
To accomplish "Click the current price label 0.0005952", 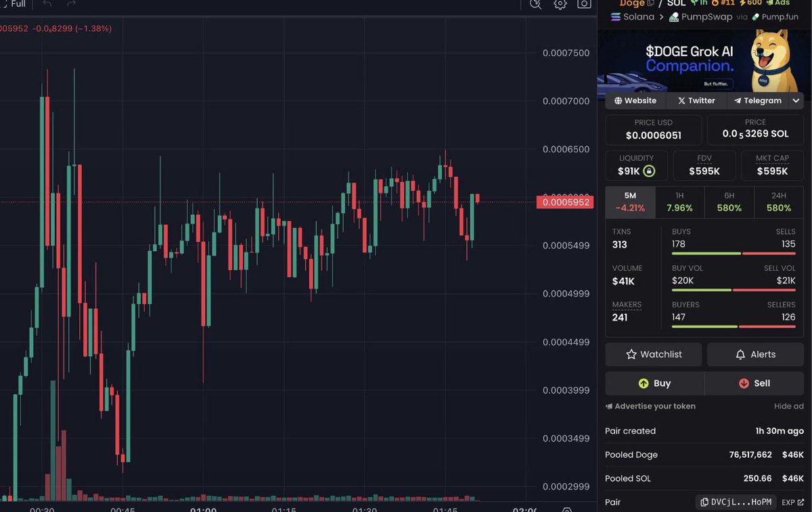I will click(x=564, y=202).
